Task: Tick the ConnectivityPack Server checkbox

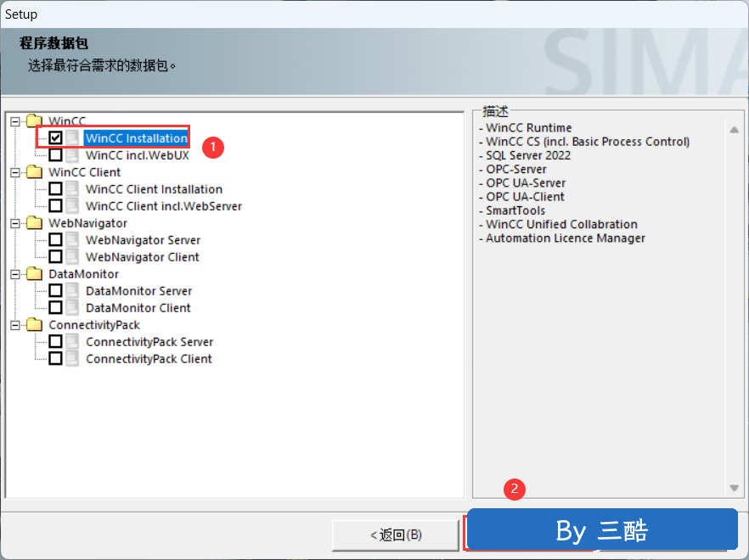Action: tap(55, 341)
